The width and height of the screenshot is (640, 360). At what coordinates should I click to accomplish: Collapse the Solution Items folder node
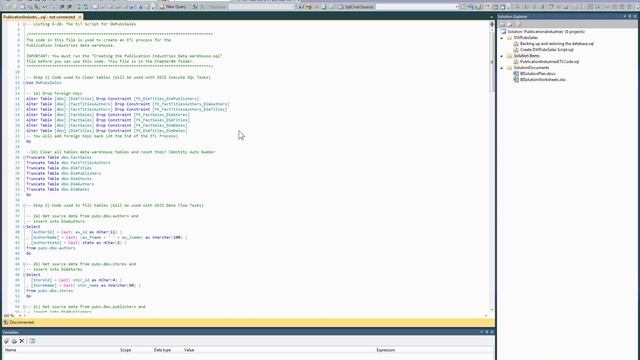(x=502, y=56)
